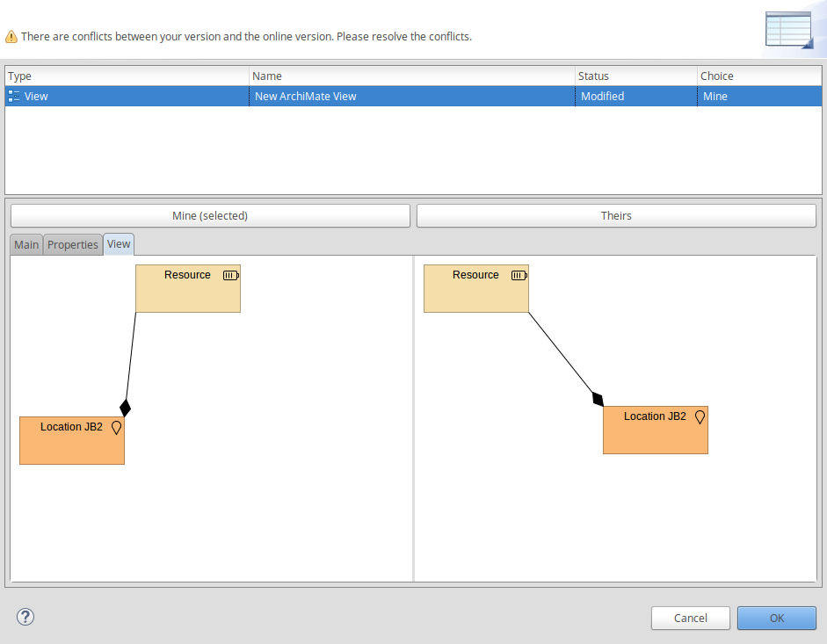
Task: Click the Resource icon in Mine's diagram
Action: coord(230,275)
